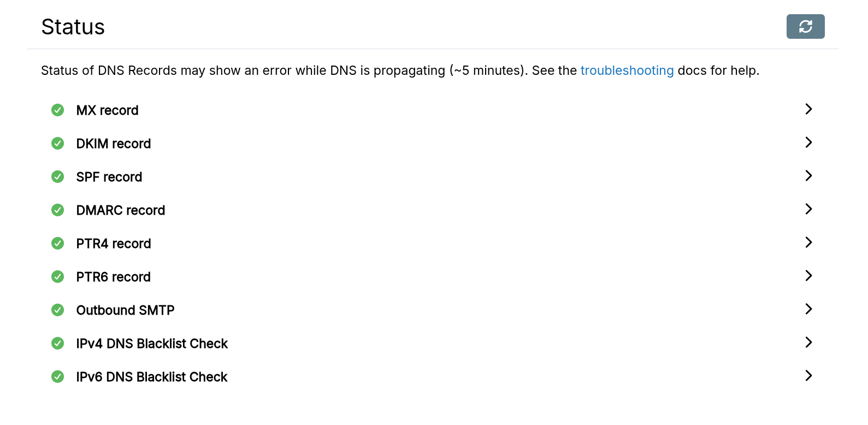Expand the SPF record chevron
Screen dimensions: 868x425
(x=808, y=176)
